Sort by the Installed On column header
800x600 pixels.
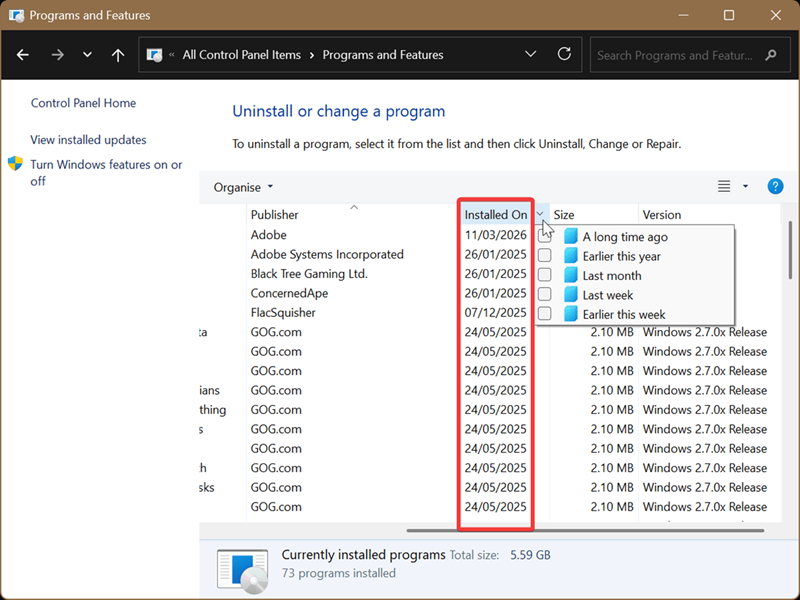click(495, 215)
